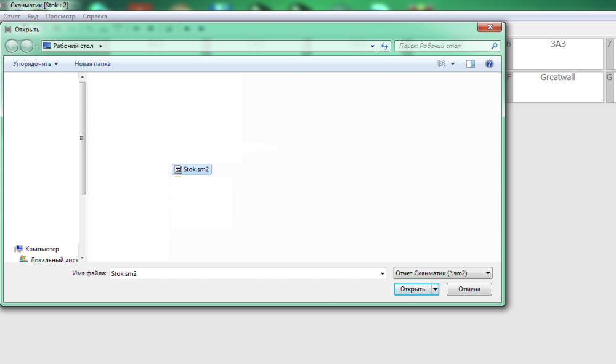The height and width of the screenshot is (364, 616).
Task: Open the Отчет menu
Action: click(x=12, y=17)
